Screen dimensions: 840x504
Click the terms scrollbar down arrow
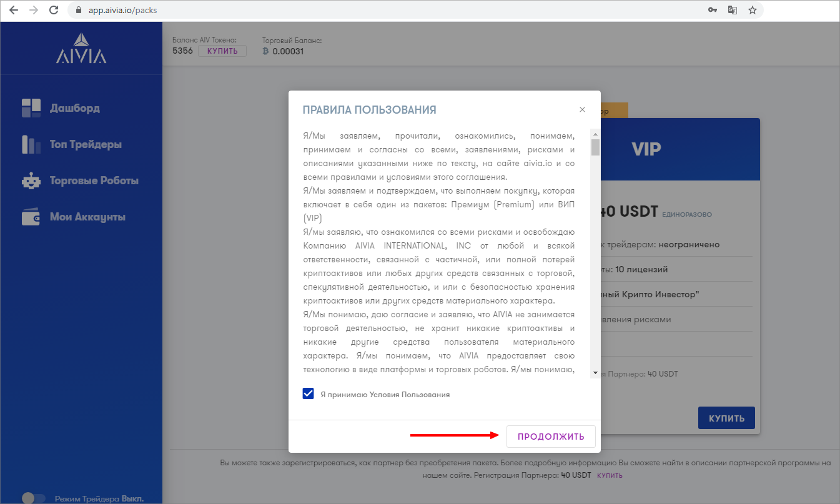[595, 373]
